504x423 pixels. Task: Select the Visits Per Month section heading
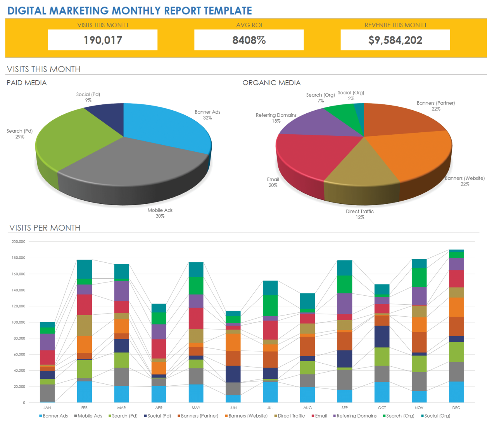pos(45,228)
